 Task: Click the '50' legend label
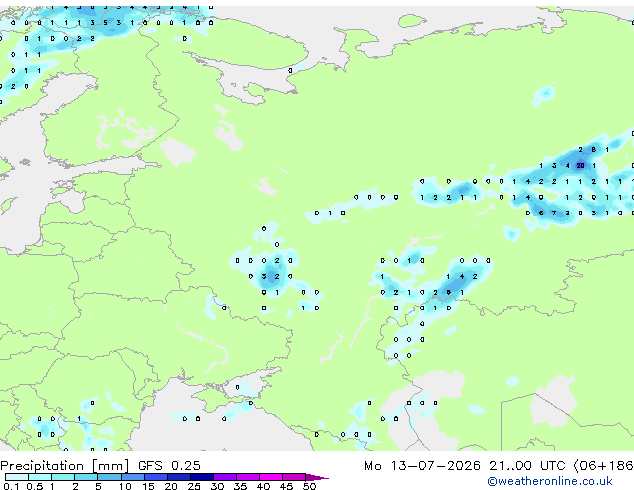pyautogui.click(x=309, y=486)
